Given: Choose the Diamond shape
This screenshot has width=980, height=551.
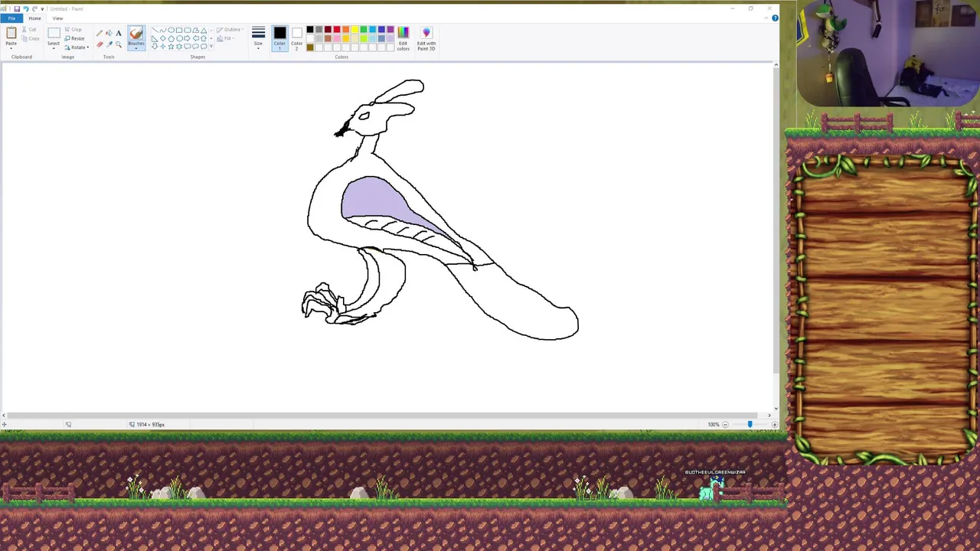Looking at the screenshot, I should [162, 38].
